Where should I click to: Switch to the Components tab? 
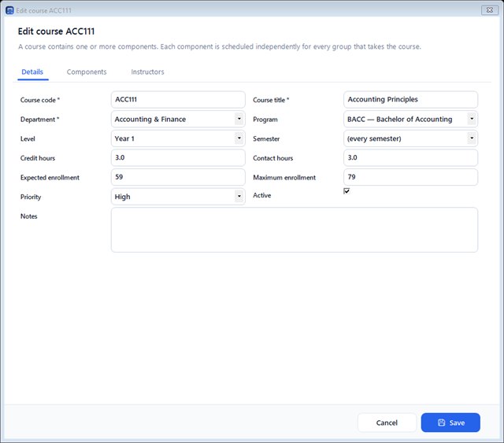[87, 72]
